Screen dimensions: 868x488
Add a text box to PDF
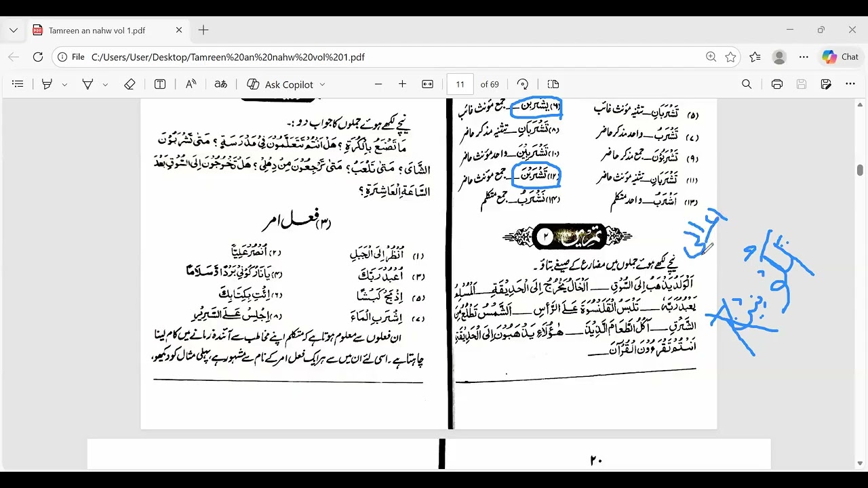[160, 84]
